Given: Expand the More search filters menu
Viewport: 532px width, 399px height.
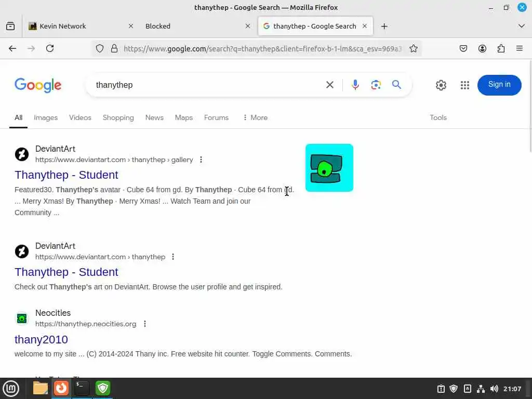Looking at the screenshot, I should (x=255, y=117).
